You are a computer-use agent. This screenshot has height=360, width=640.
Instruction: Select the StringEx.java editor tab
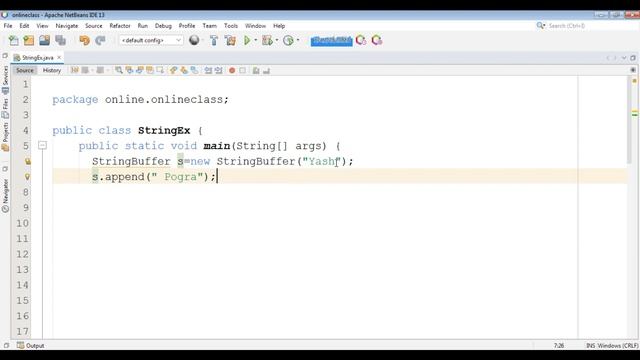[38, 58]
